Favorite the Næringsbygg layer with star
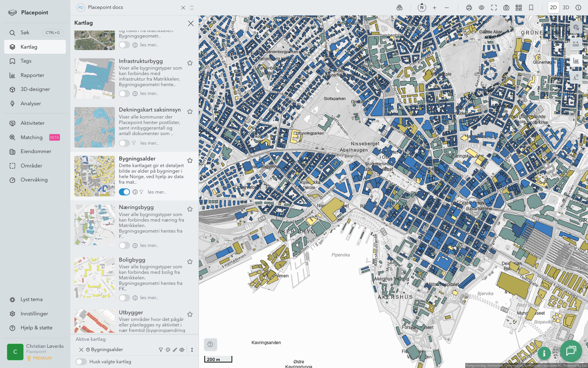Viewport: 588px width, 368px height. [x=190, y=209]
